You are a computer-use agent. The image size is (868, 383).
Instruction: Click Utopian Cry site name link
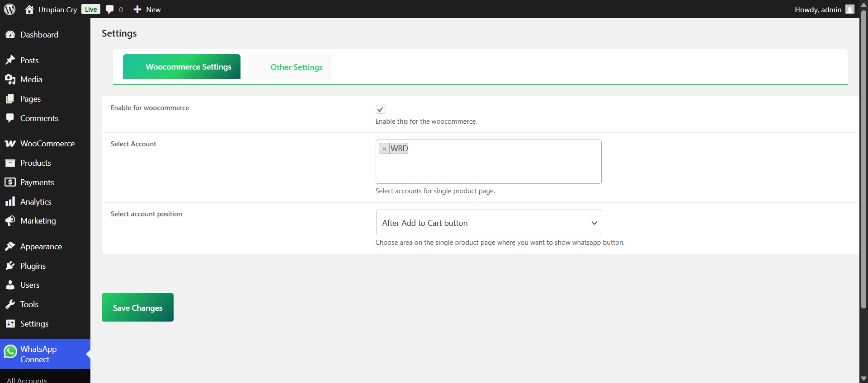pos(57,9)
